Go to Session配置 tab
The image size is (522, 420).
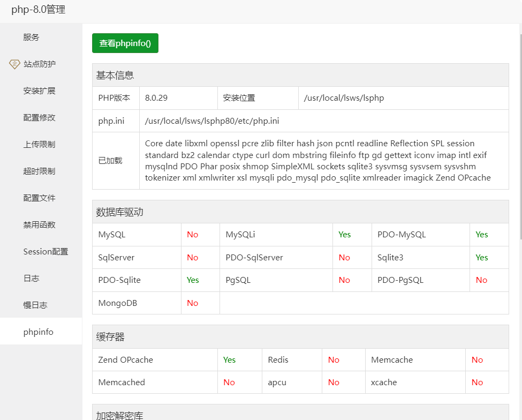click(x=46, y=252)
